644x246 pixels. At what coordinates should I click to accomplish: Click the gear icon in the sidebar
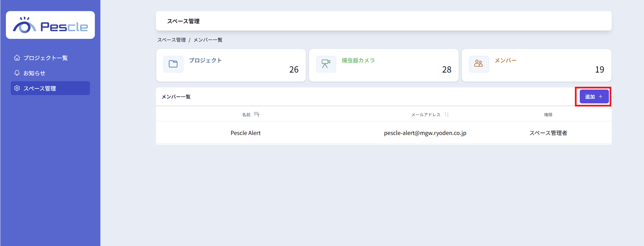coord(17,88)
